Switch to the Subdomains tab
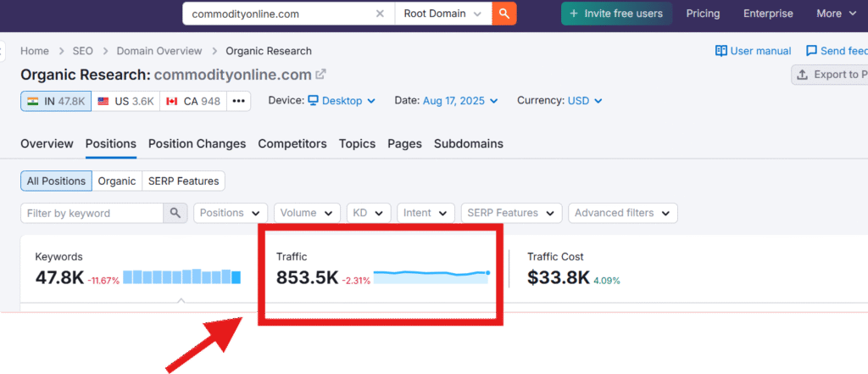 pyautogui.click(x=468, y=143)
